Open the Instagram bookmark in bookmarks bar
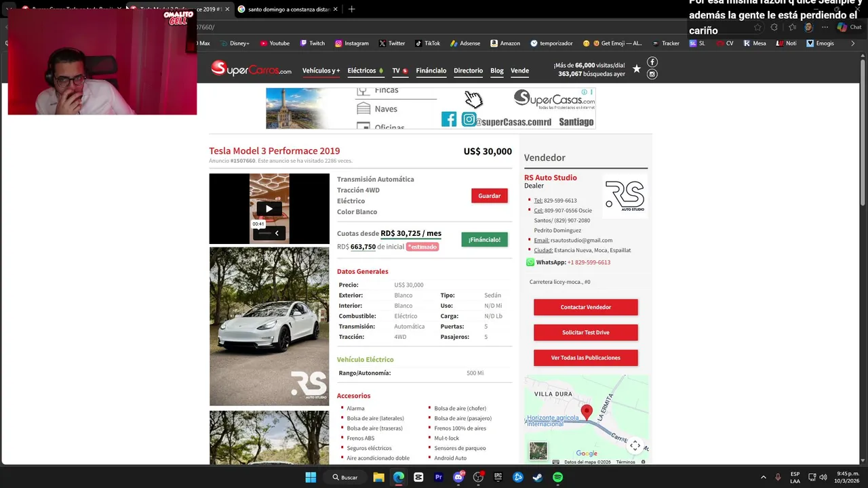 pos(352,43)
